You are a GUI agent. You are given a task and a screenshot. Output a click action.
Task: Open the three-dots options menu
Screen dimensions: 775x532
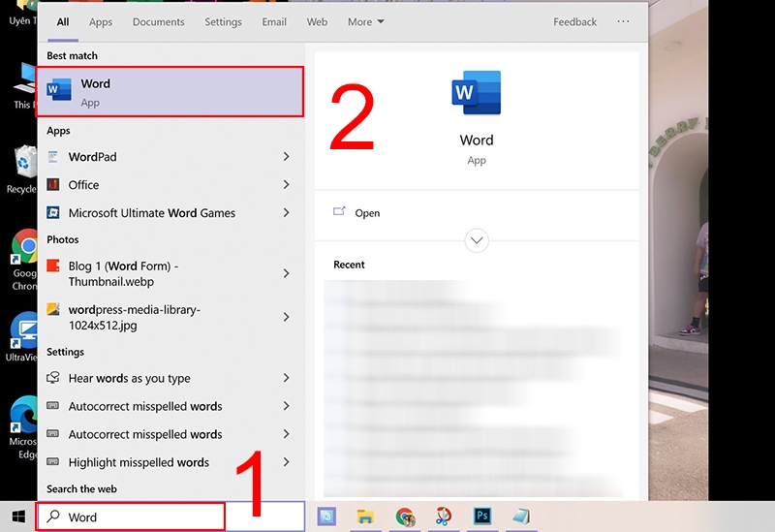(623, 21)
